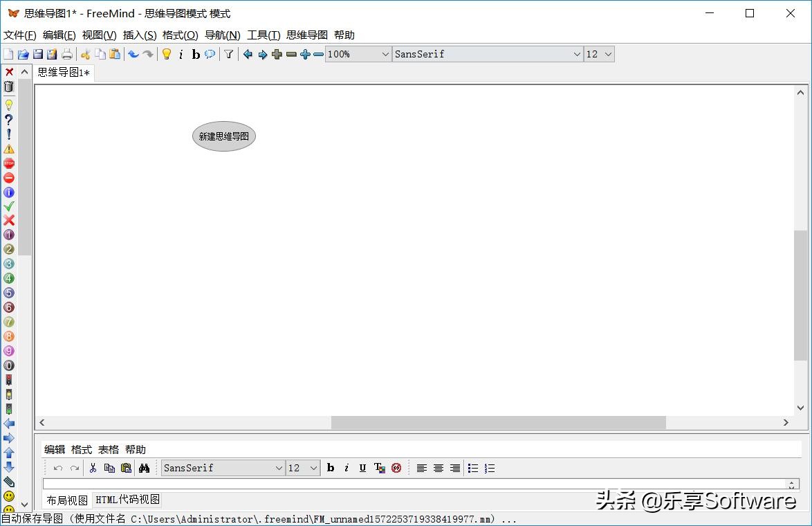Cut with the scissors icon in main toolbar
Screen dimensions: 812x526
click(86, 55)
